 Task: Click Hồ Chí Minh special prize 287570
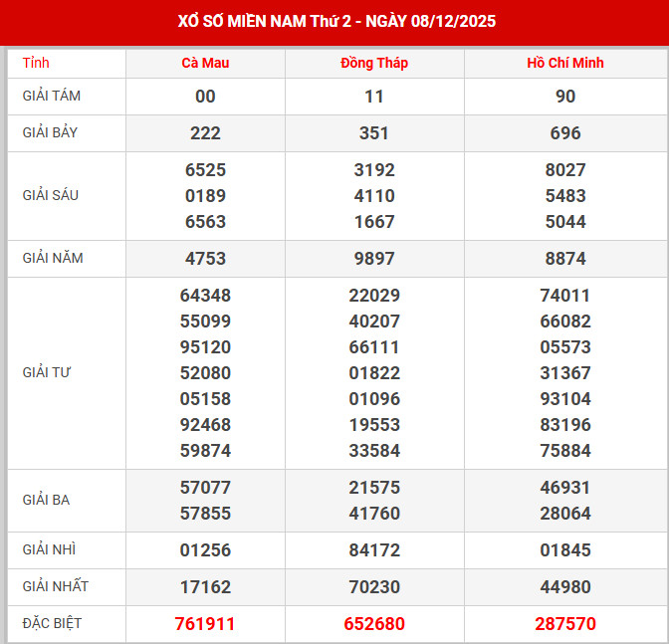point(565,624)
